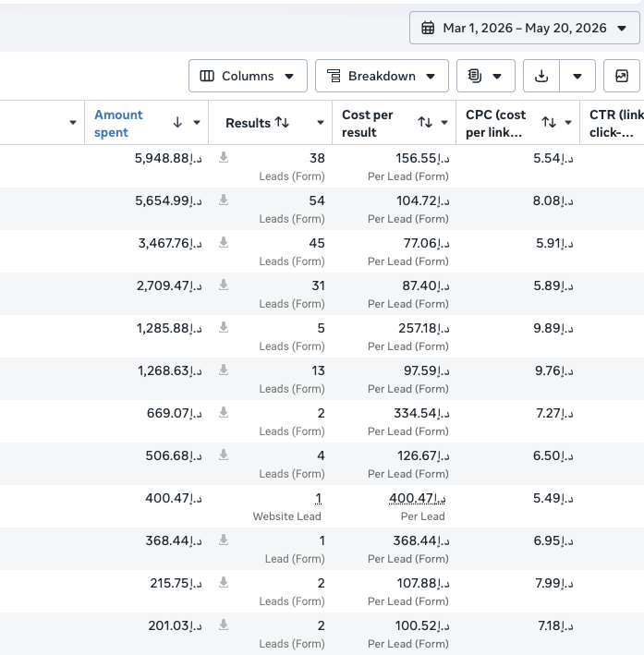The image size is (644, 655).
Task: Open Cost per result column menu
Action: pyautogui.click(x=444, y=122)
